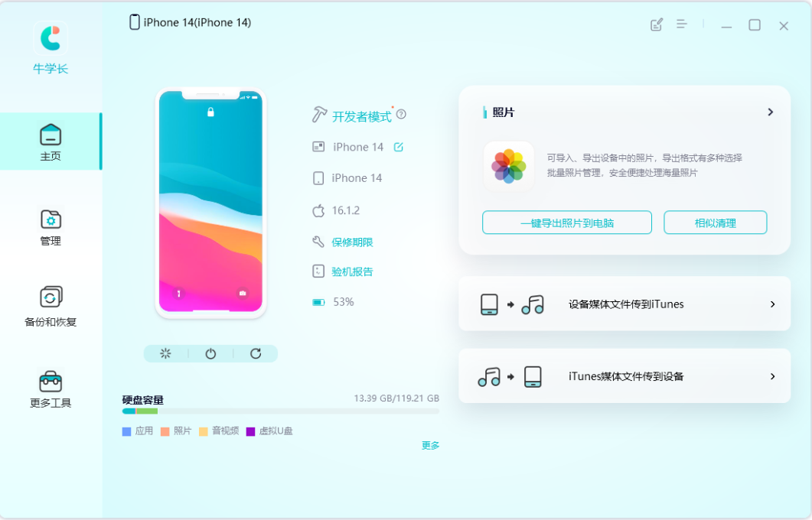Click the wrench warranty icon
This screenshot has height=520, width=812.
coord(318,242)
